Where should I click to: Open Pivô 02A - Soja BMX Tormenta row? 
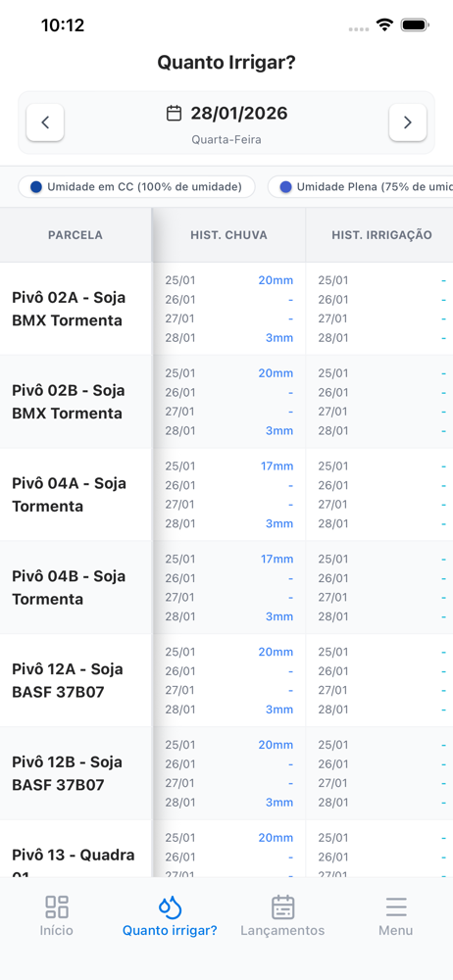pos(75,309)
